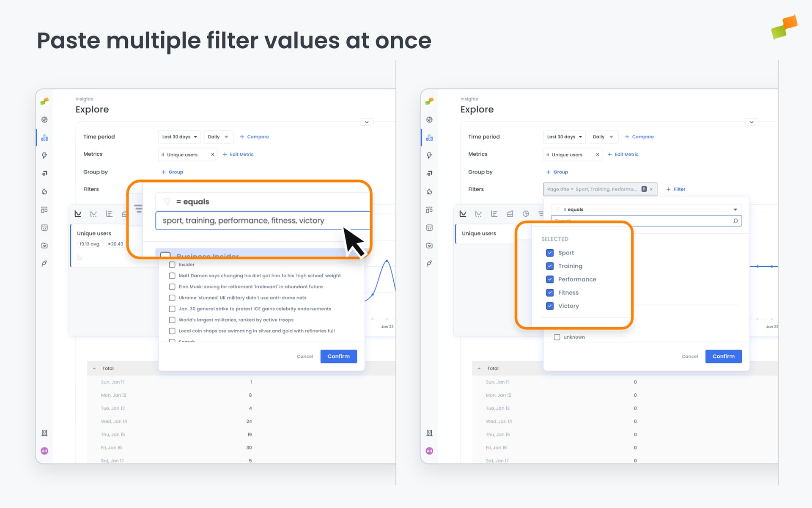
Task: Switch to the bar chart visualization type
Action: coord(494,213)
